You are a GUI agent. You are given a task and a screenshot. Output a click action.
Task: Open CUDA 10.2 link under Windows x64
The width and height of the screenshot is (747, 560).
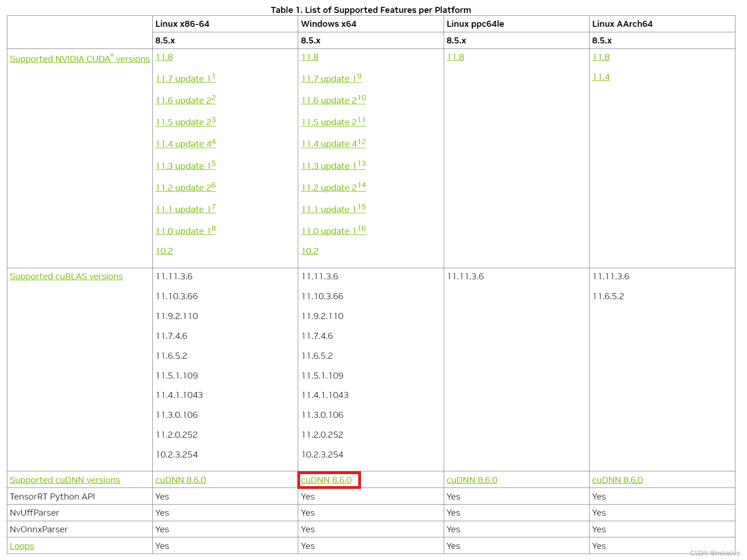coord(310,251)
